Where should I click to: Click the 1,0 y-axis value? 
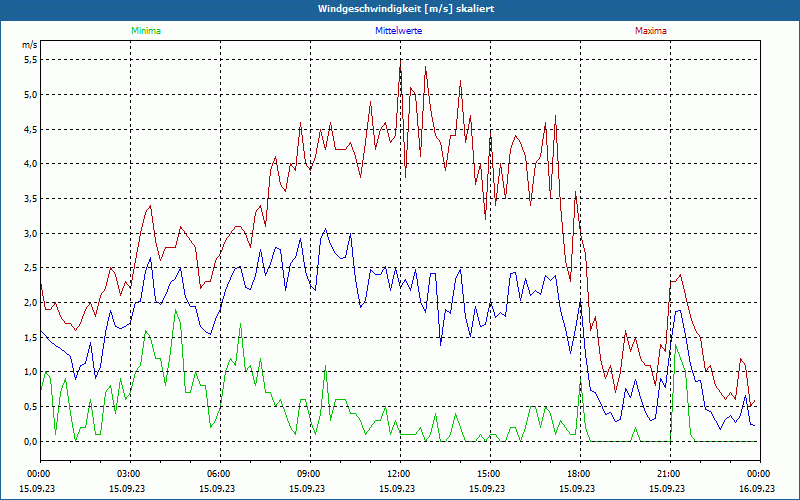coord(31,372)
